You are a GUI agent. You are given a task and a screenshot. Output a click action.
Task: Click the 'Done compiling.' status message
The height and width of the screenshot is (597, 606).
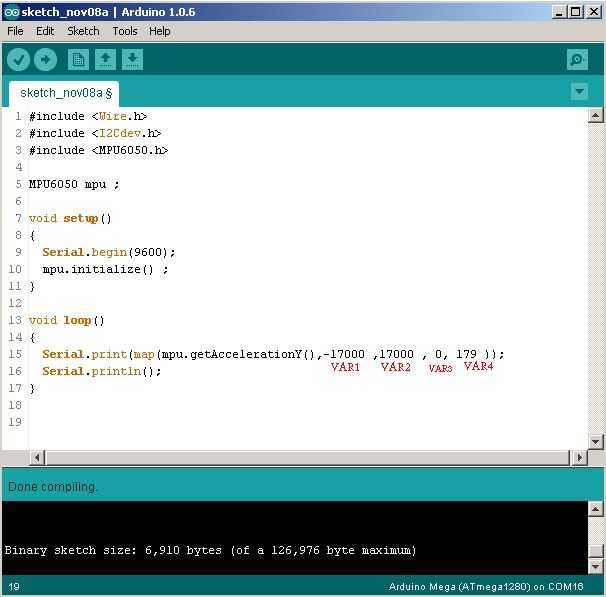[53, 487]
